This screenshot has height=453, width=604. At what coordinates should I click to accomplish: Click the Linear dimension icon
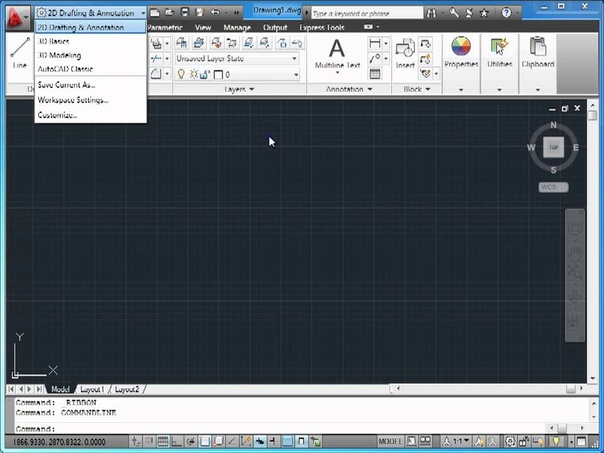(374, 43)
